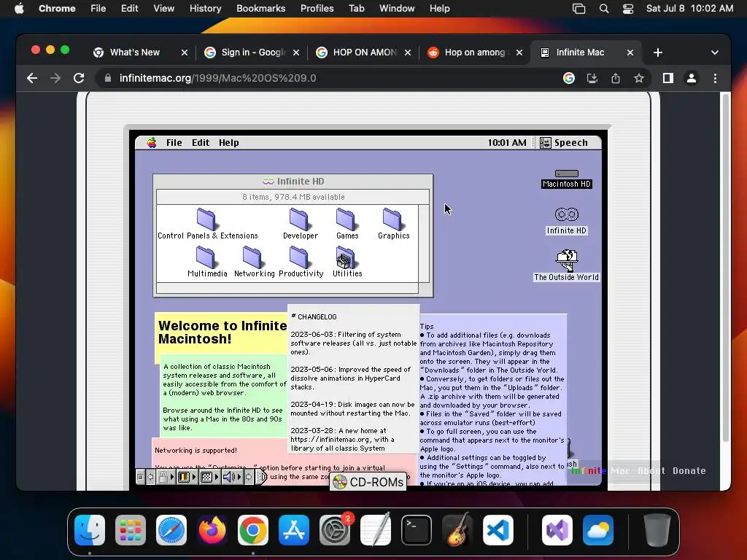The width and height of the screenshot is (747, 560).
Task: Open Chrome profile menu
Action: 692,78
